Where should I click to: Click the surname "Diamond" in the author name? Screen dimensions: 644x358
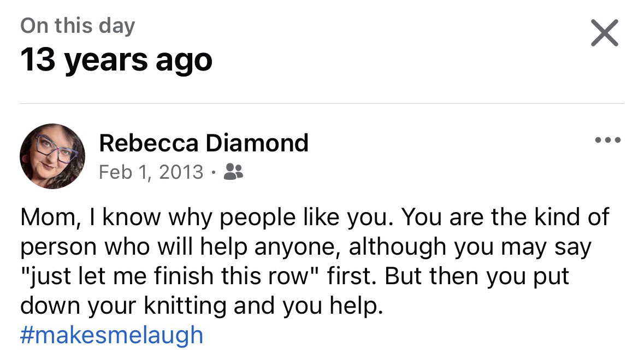257,143
